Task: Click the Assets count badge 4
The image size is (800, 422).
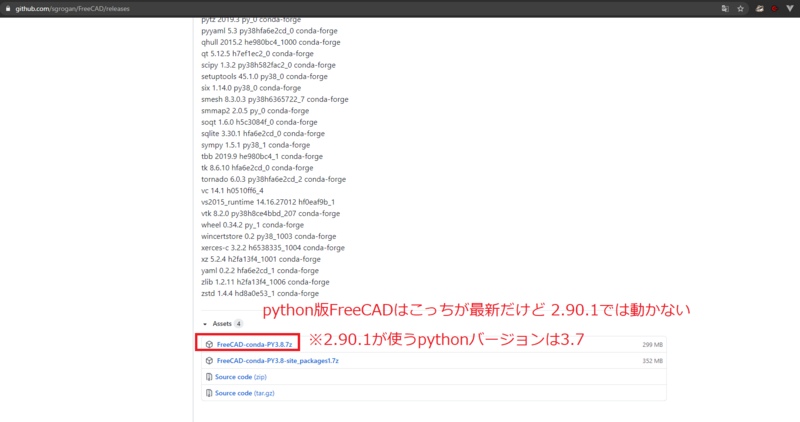Action: tap(238, 324)
